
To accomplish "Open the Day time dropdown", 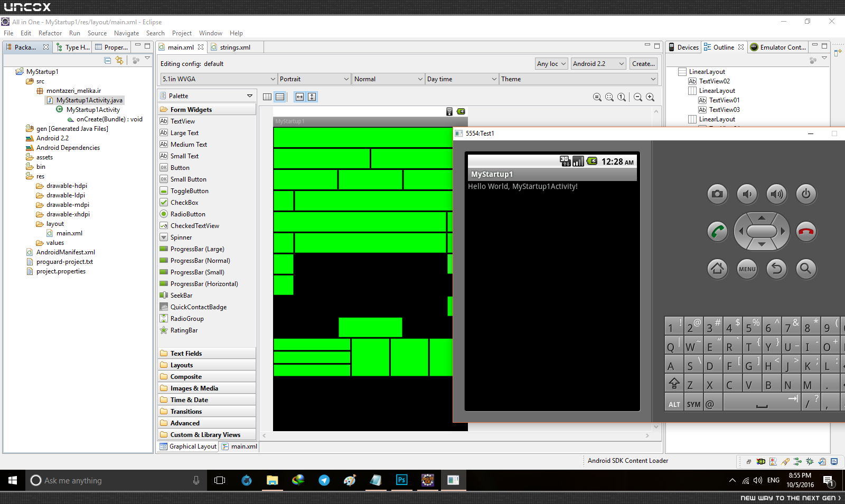I will (462, 79).
